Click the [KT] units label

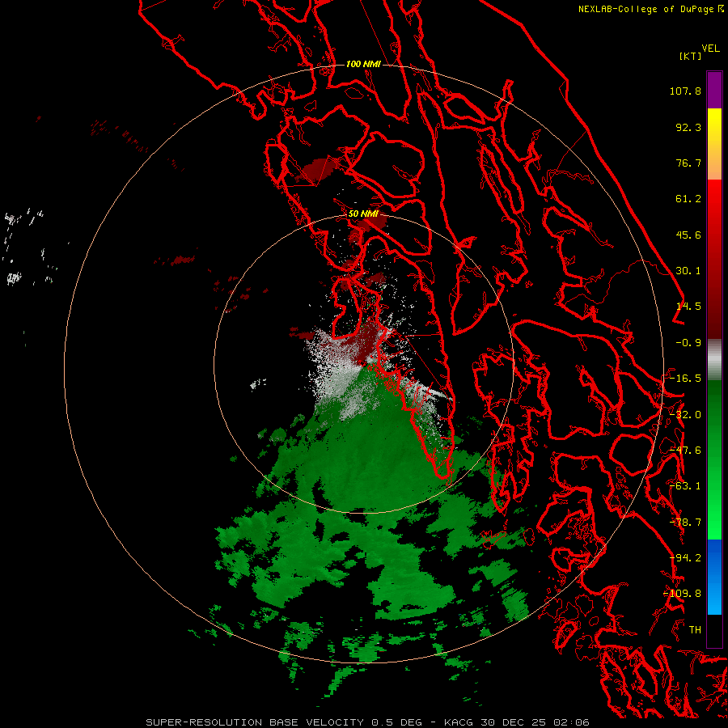pos(690,56)
